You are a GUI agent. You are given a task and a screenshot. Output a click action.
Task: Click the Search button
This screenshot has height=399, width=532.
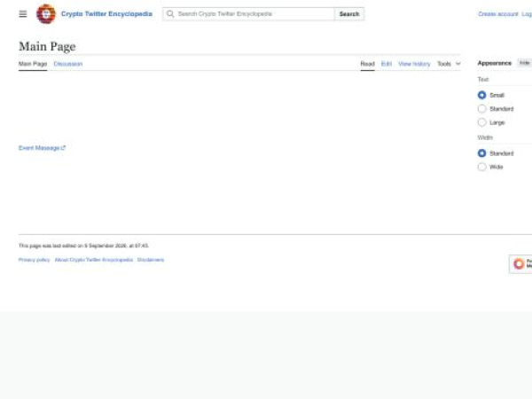349,14
